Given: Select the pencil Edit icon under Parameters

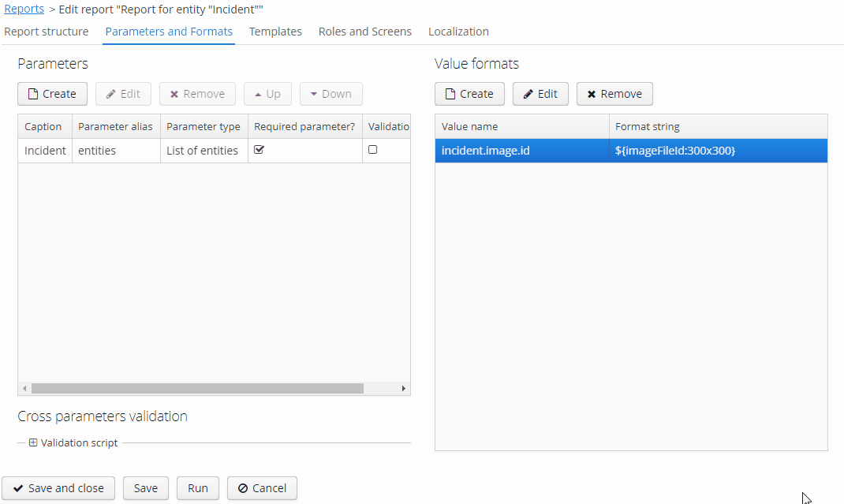Looking at the screenshot, I should pyautogui.click(x=110, y=93).
